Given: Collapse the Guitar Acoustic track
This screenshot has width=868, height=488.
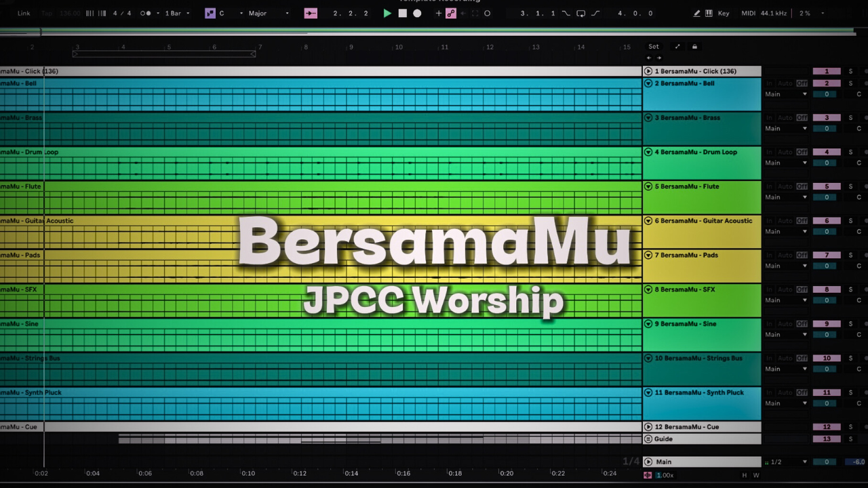Looking at the screenshot, I should 648,221.
